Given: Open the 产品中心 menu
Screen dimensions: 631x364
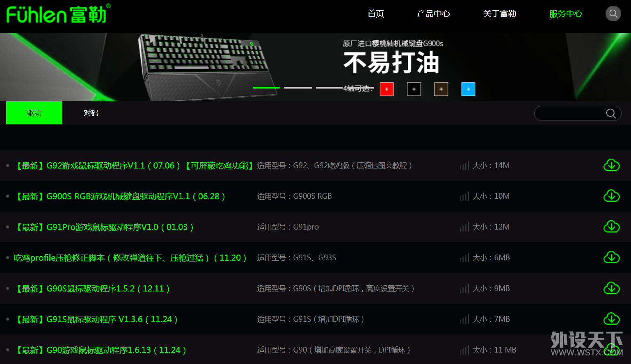Looking at the screenshot, I should pos(434,14).
